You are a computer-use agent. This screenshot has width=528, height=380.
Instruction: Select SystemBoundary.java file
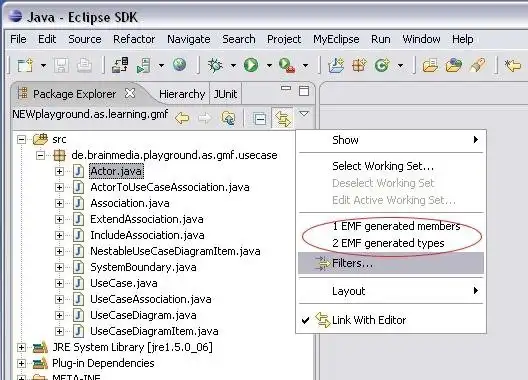pos(143,267)
